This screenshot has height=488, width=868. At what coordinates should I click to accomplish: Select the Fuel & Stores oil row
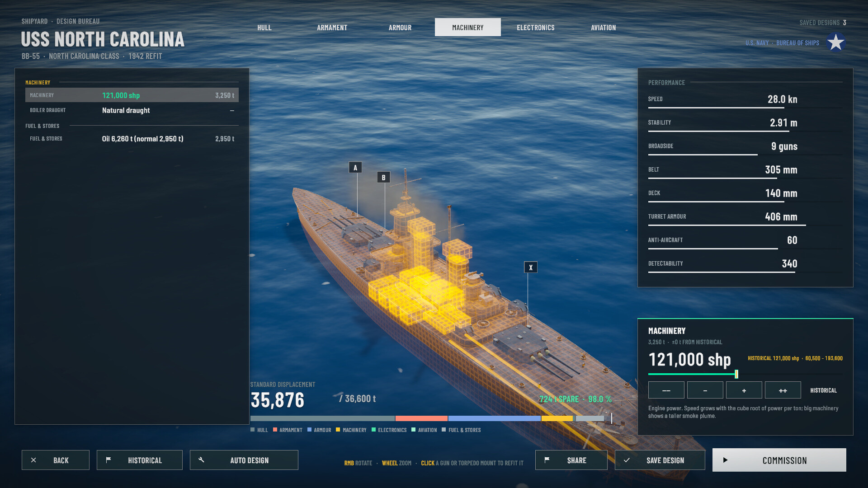coord(132,139)
